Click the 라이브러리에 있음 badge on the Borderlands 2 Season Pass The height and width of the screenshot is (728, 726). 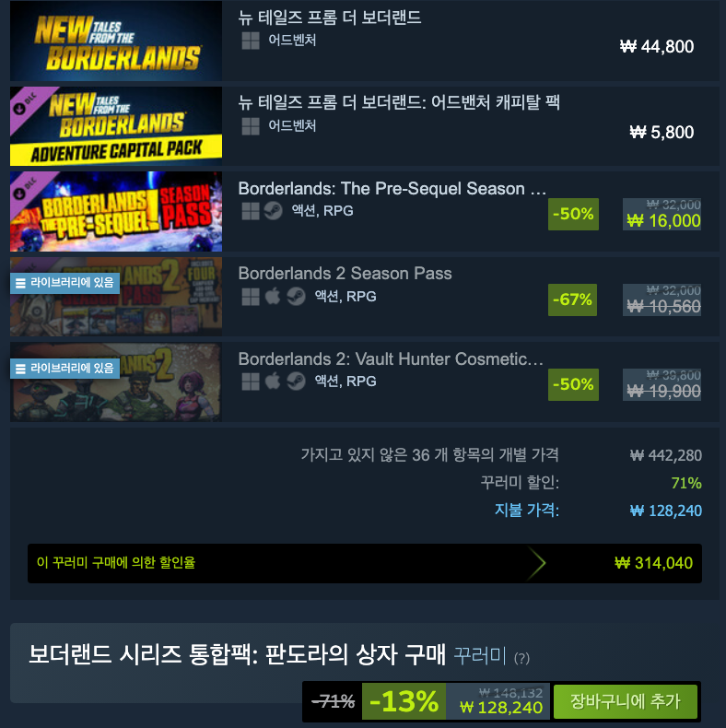tap(65, 283)
